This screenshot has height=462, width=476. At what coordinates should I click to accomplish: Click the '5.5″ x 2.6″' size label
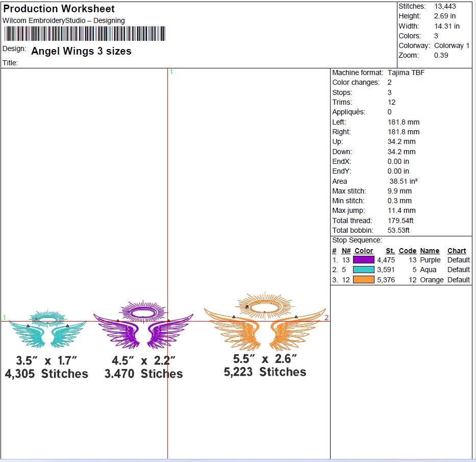point(265,359)
